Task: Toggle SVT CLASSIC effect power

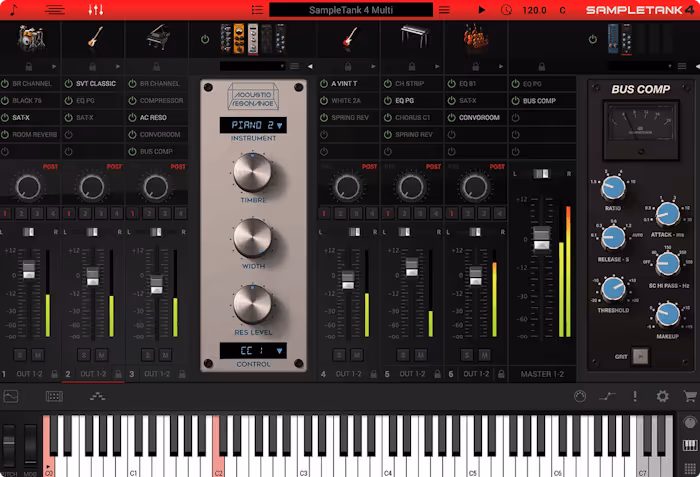Action: point(69,84)
